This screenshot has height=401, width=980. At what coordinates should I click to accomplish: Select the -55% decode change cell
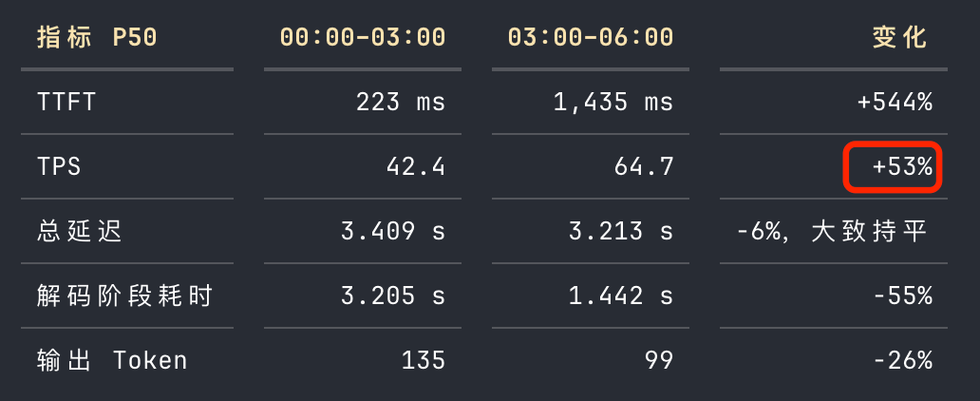[x=902, y=296]
